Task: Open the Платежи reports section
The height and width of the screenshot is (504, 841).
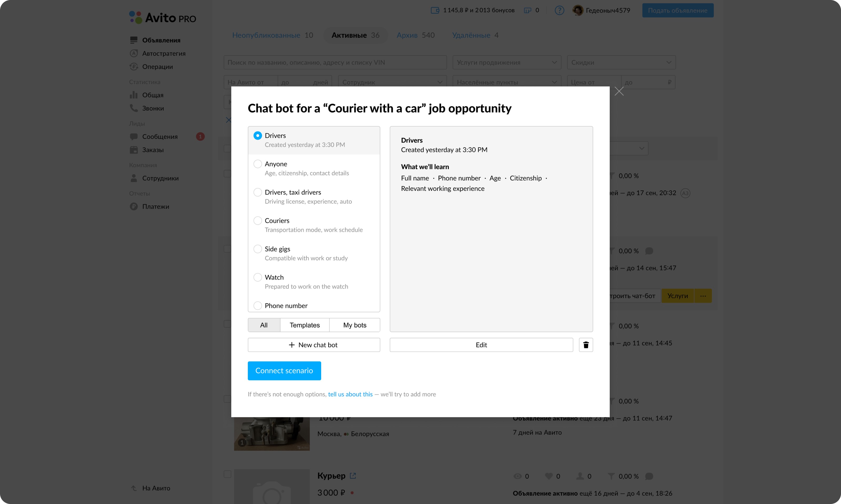Action: tap(156, 206)
